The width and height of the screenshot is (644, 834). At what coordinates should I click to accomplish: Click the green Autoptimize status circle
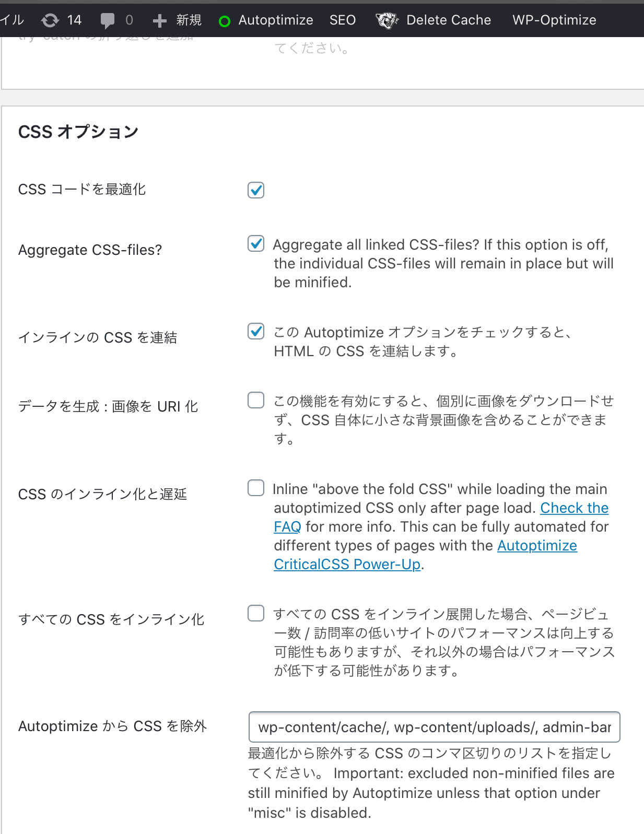225,21
